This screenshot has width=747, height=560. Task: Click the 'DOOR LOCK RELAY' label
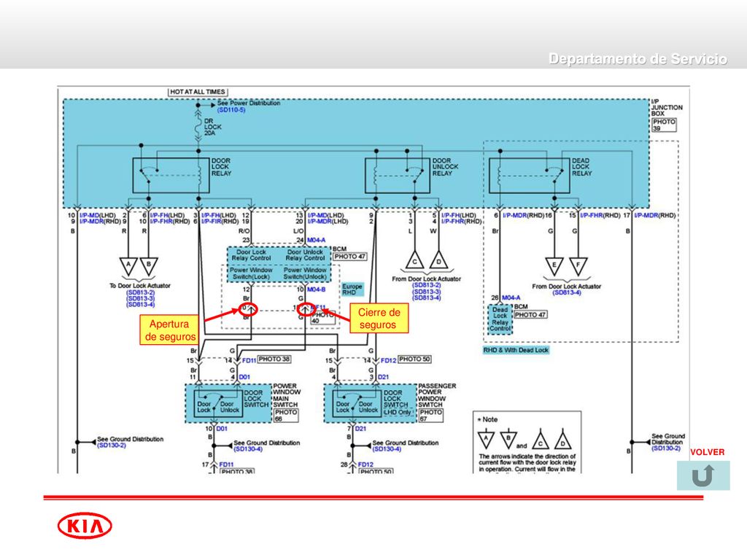pos(221,167)
